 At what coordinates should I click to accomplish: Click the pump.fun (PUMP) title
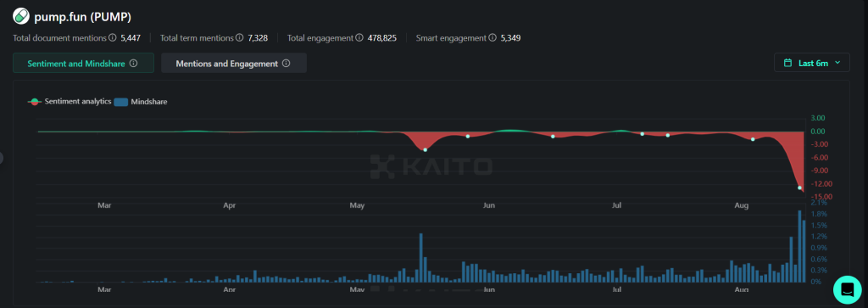click(82, 17)
